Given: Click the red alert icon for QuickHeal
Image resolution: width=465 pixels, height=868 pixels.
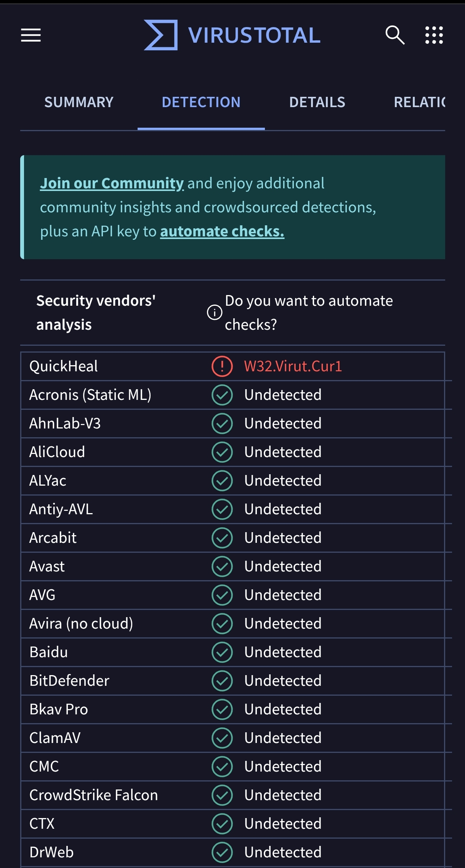Looking at the screenshot, I should click(x=222, y=366).
